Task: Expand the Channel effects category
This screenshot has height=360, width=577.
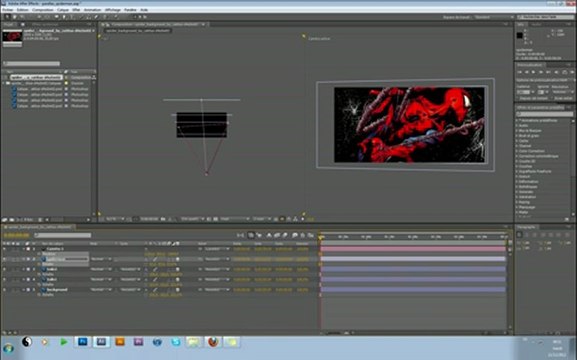Action: 517,146
